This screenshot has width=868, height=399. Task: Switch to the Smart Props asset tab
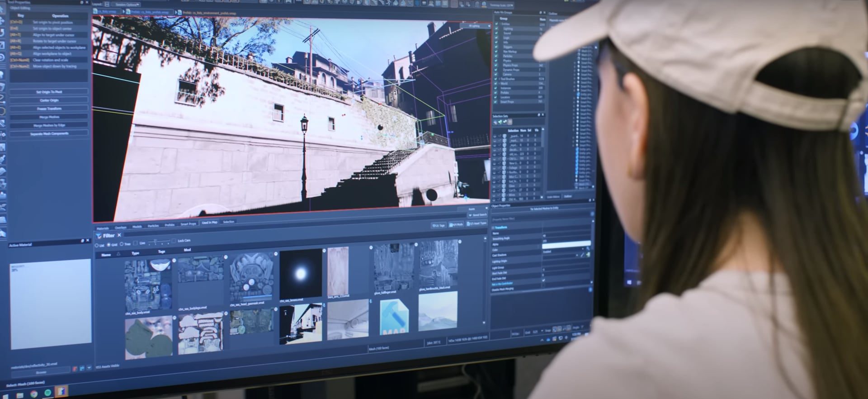[x=188, y=224]
